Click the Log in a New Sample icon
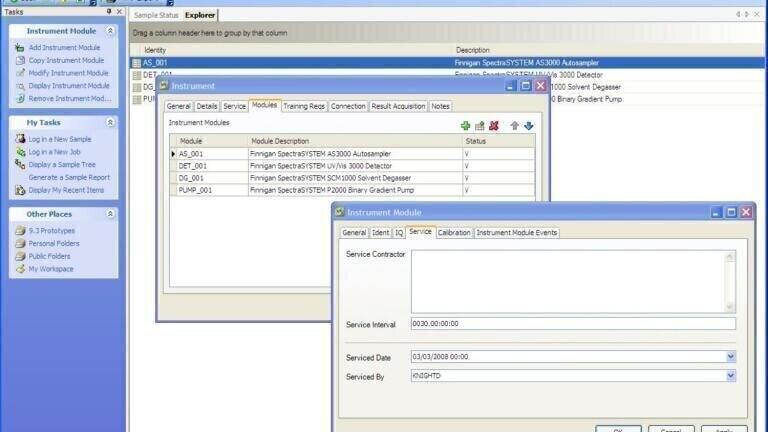Image resolution: width=768 pixels, height=432 pixels. 20,139
